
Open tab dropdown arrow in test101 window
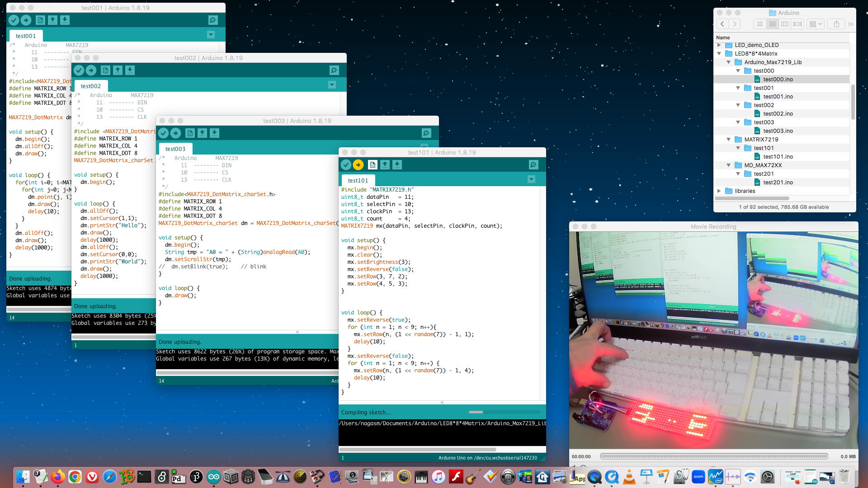coord(531,179)
